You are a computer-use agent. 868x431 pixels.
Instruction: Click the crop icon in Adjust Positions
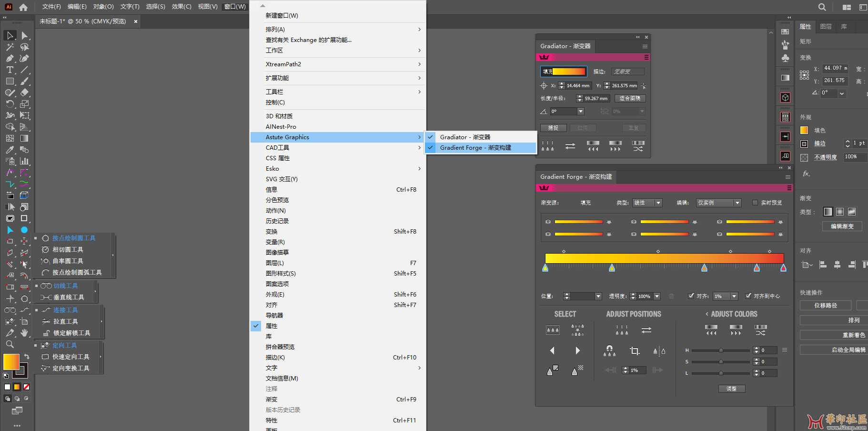(635, 351)
